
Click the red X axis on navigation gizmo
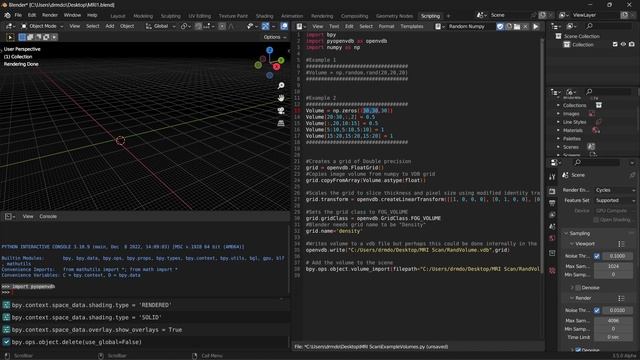pyautogui.click(x=276, y=67)
